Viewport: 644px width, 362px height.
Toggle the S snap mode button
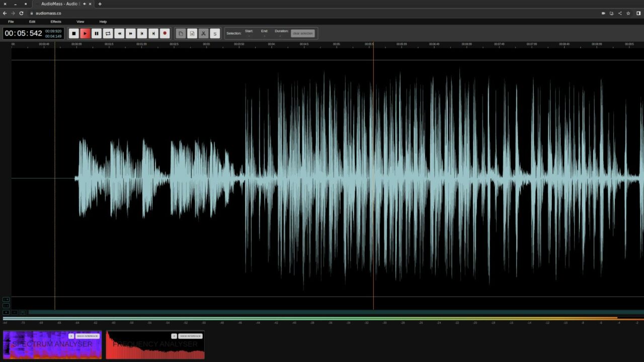click(x=215, y=33)
